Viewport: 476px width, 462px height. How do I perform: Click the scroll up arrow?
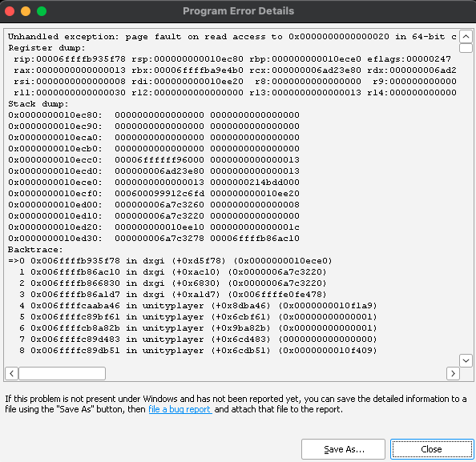tap(466, 36)
